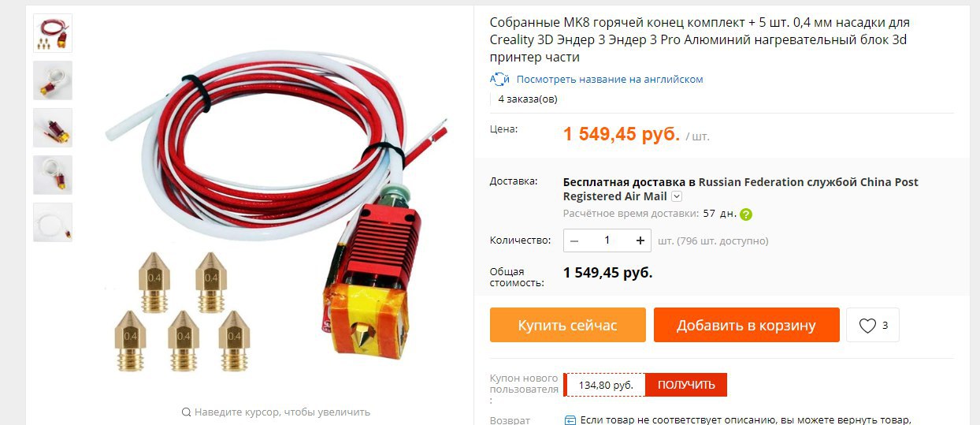The image size is (980, 425).
Task: Click the return policy icon
Action: 570,420
